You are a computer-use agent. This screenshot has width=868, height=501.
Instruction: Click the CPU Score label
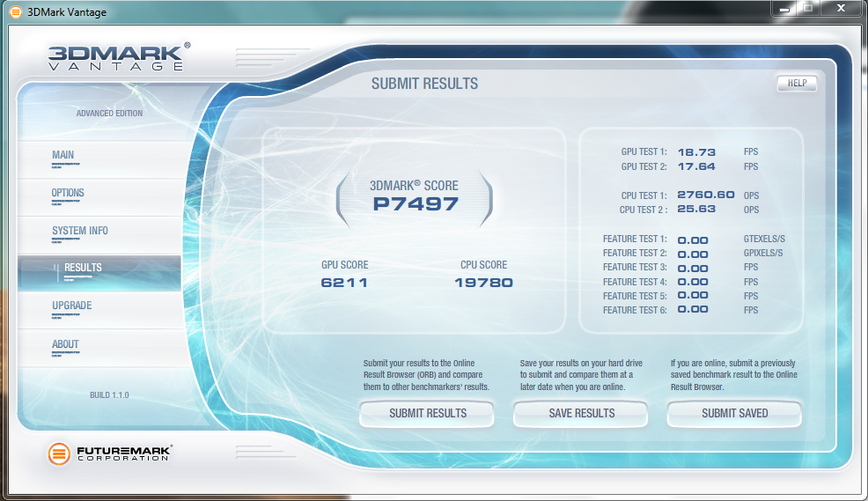point(484,265)
